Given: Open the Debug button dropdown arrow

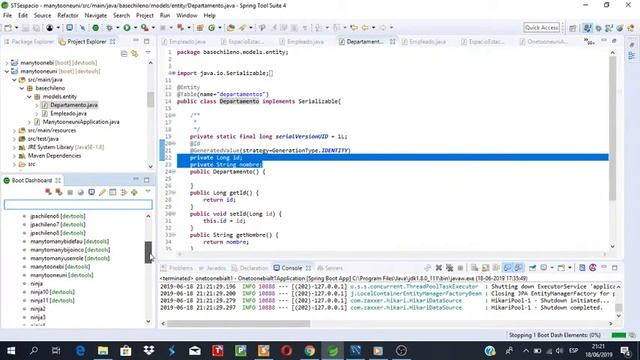Looking at the screenshot, I should pyautogui.click(x=117, y=28).
